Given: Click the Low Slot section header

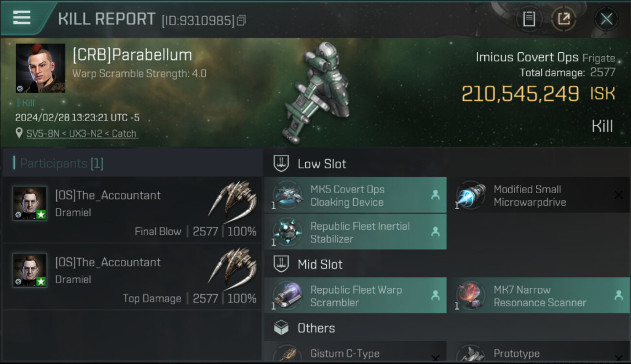Looking at the screenshot, I should pyautogui.click(x=321, y=164).
